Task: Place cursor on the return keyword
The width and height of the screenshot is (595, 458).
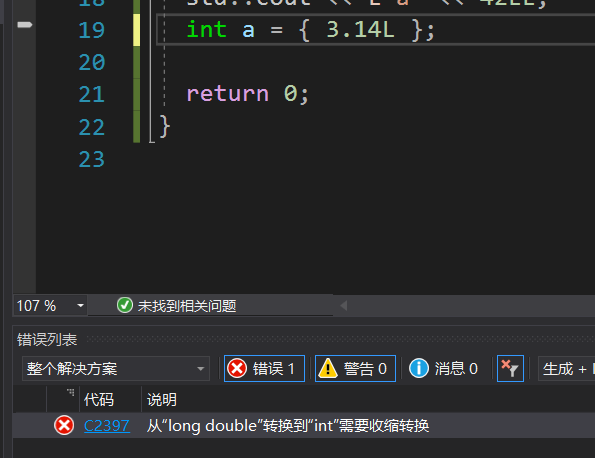Action: (x=228, y=94)
